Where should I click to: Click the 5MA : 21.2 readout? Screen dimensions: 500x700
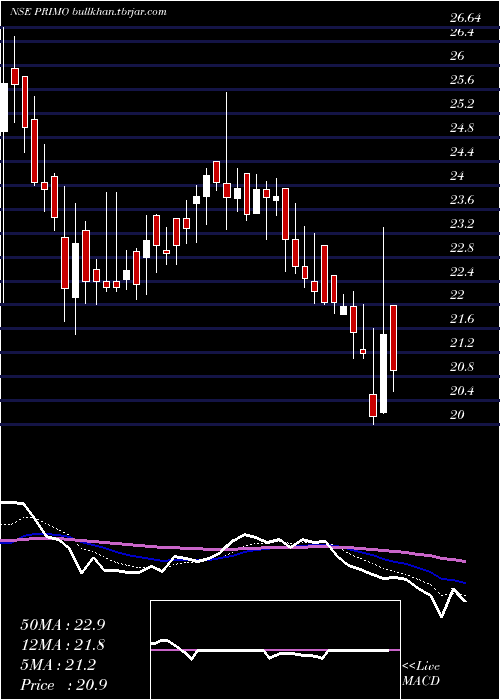point(58,665)
